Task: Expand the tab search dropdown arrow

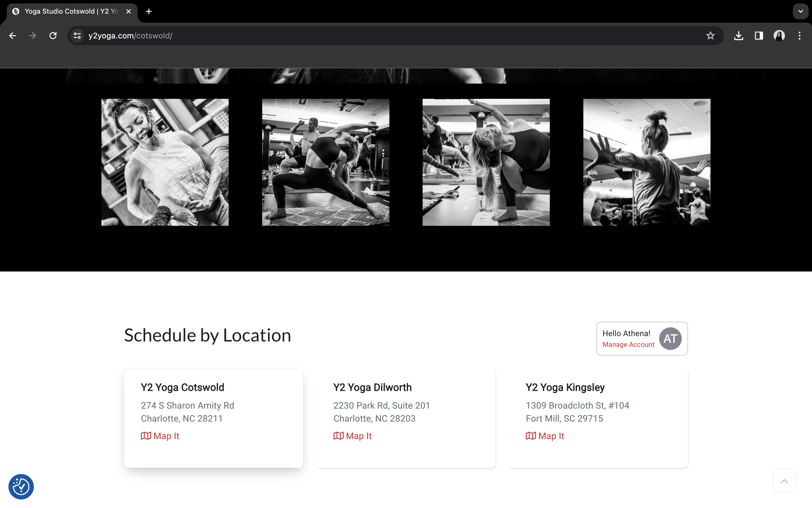Action: point(801,11)
